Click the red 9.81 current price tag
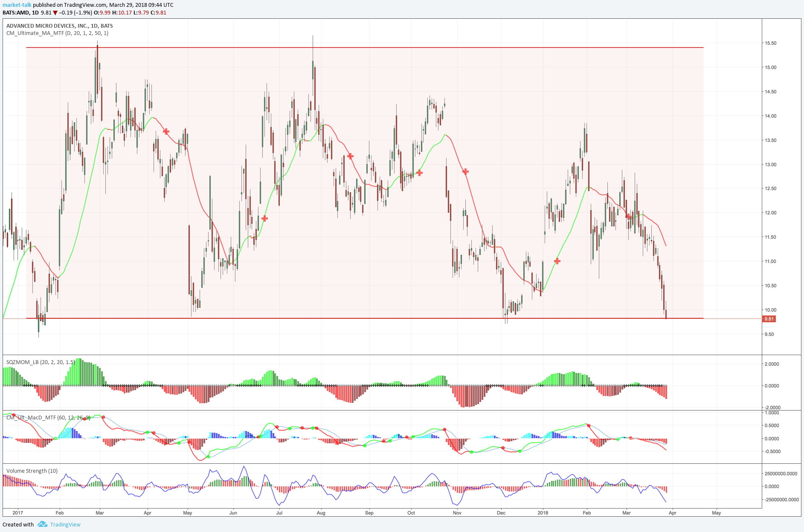Viewport: 804px width, 532px height. tap(769, 319)
